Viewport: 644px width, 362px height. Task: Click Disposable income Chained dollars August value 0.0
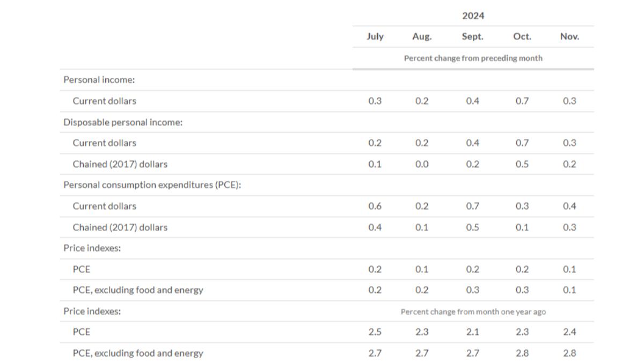[x=422, y=164]
